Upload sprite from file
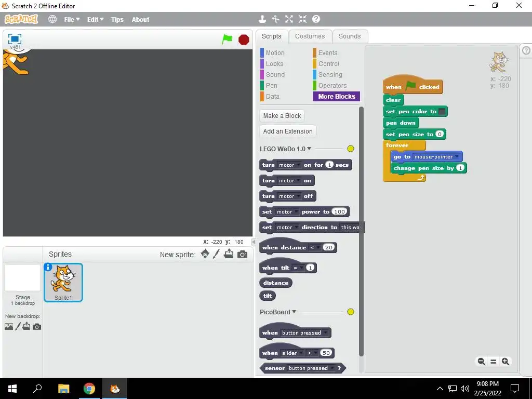Viewport: 532px width, 399px height. [x=229, y=254]
